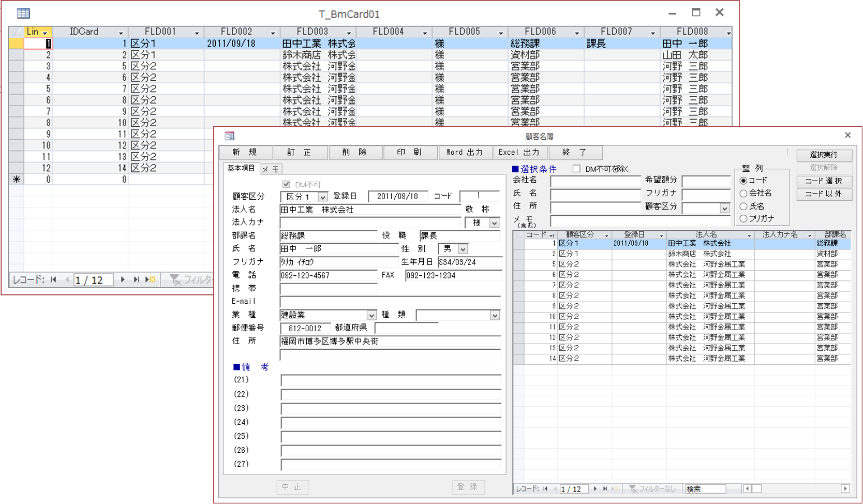Click first record arrow in 顧客名簿 list navigator
Image resolution: width=863 pixels, height=504 pixels.
pos(545,488)
